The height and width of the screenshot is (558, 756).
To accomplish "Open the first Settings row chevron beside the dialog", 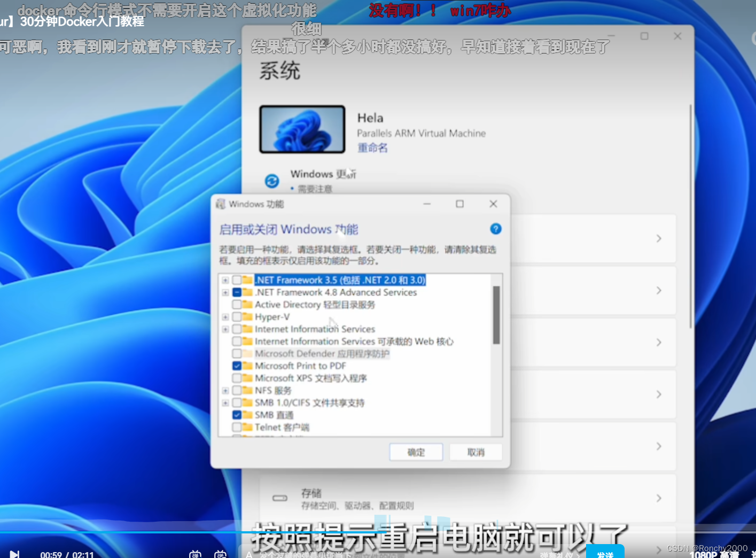I will (659, 238).
